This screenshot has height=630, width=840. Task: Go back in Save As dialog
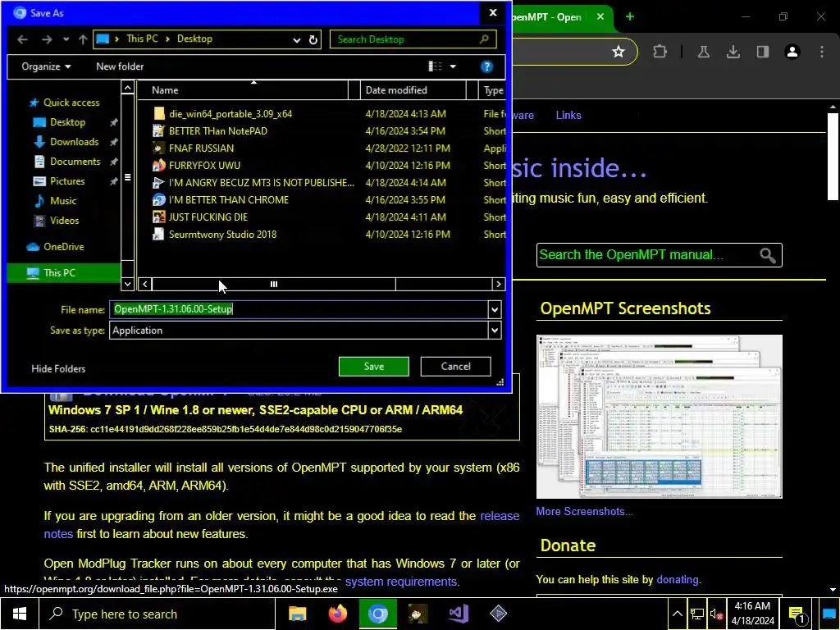click(x=22, y=39)
